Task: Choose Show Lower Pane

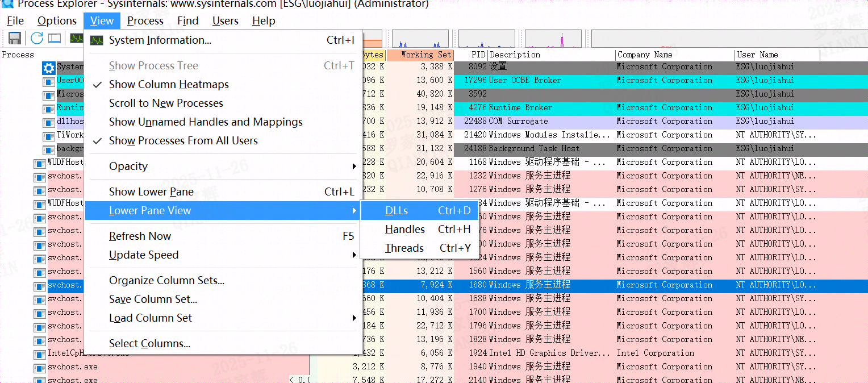Action: [x=223, y=191]
